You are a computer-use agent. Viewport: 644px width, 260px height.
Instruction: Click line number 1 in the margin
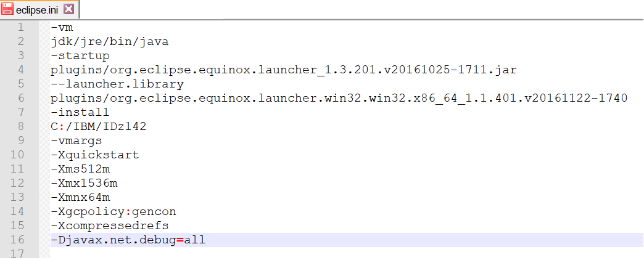pyautogui.click(x=21, y=28)
